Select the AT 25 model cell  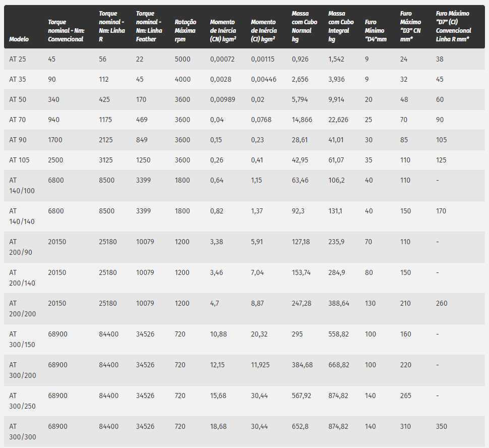coord(18,59)
